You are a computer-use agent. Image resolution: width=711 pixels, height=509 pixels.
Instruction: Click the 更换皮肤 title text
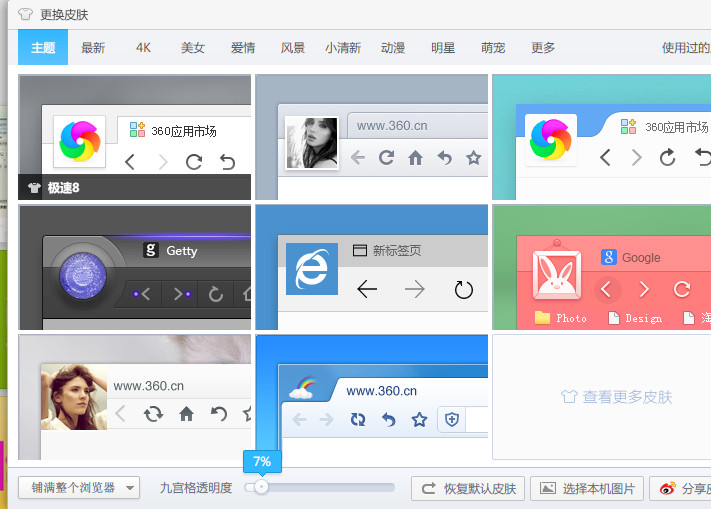64,15
